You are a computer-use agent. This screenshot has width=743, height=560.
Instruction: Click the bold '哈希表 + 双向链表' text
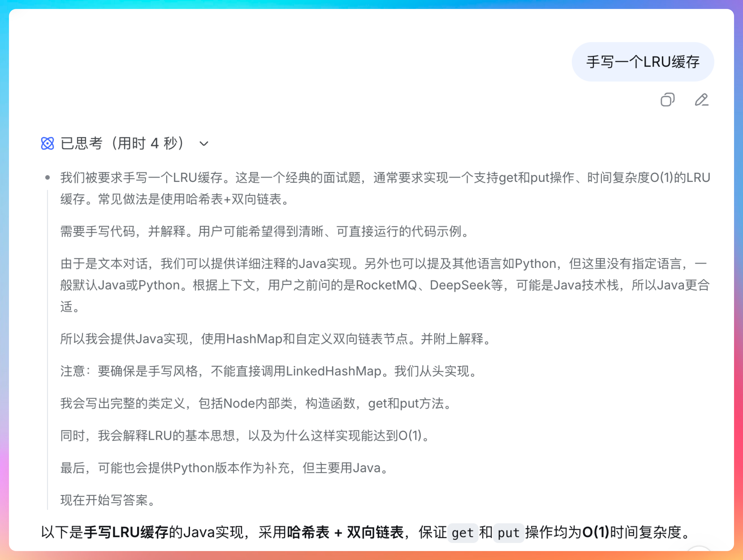click(x=345, y=532)
